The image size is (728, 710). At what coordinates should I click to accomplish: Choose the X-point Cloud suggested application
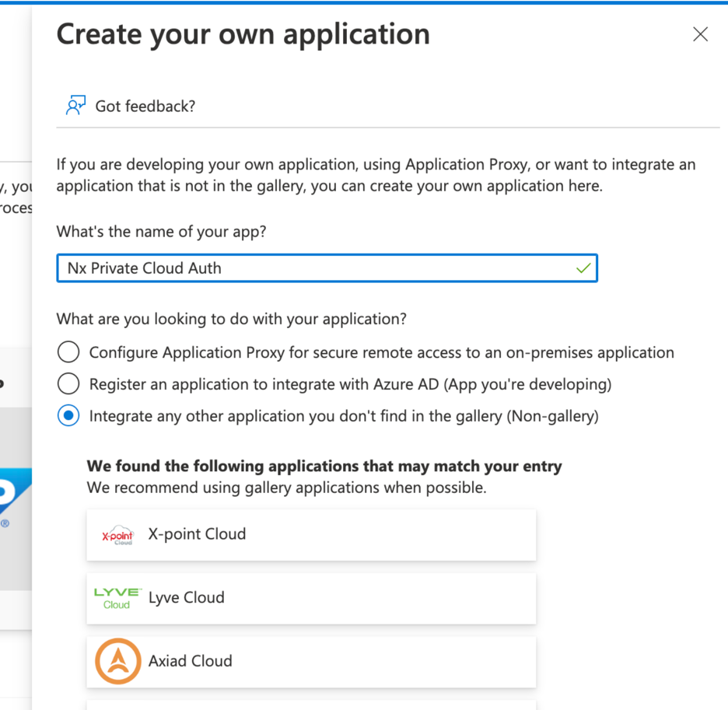[x=311, y=534]
